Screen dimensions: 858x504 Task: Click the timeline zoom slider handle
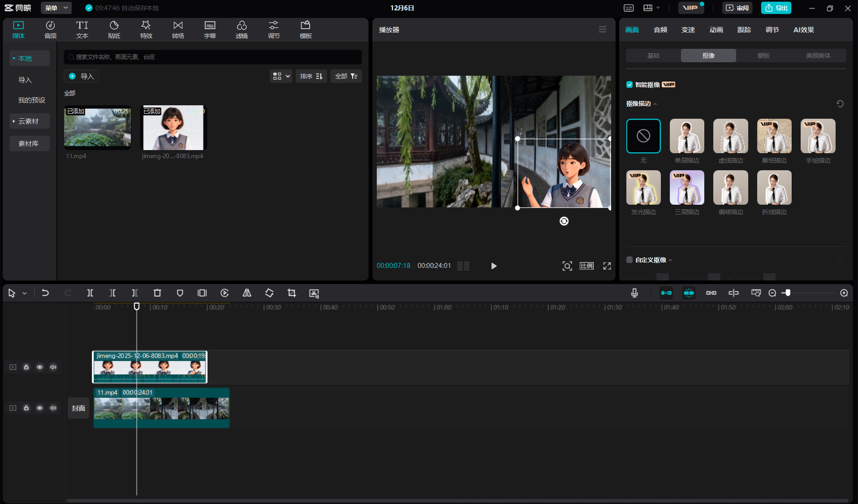pyautogui.click(x=788, y=293)
